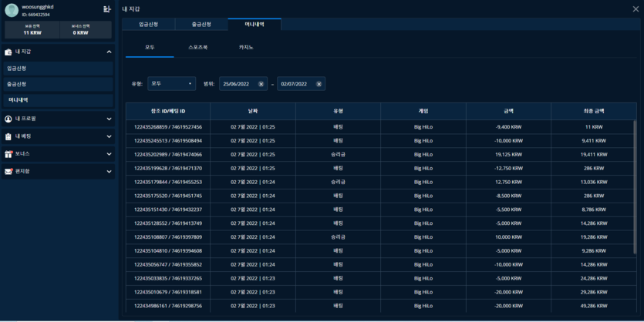Click reference ID 122435199628 / 74619471370

tap(168, 168)
